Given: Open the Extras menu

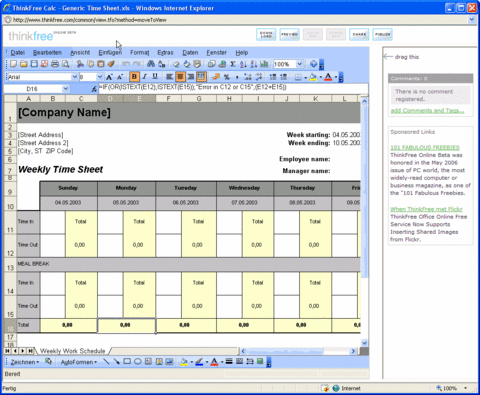Looking at the screenshot, I should tap(165, 52).
